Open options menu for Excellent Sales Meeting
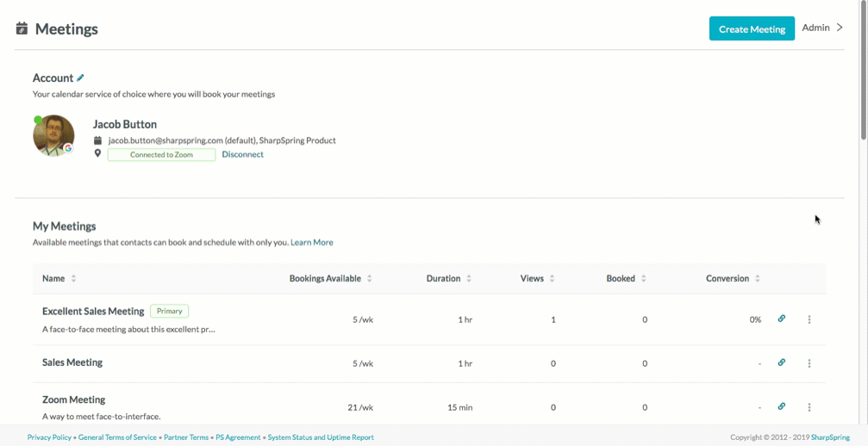The height and width of the screenshot is (446, 868). pyautogui.click(x=809, y=319)
